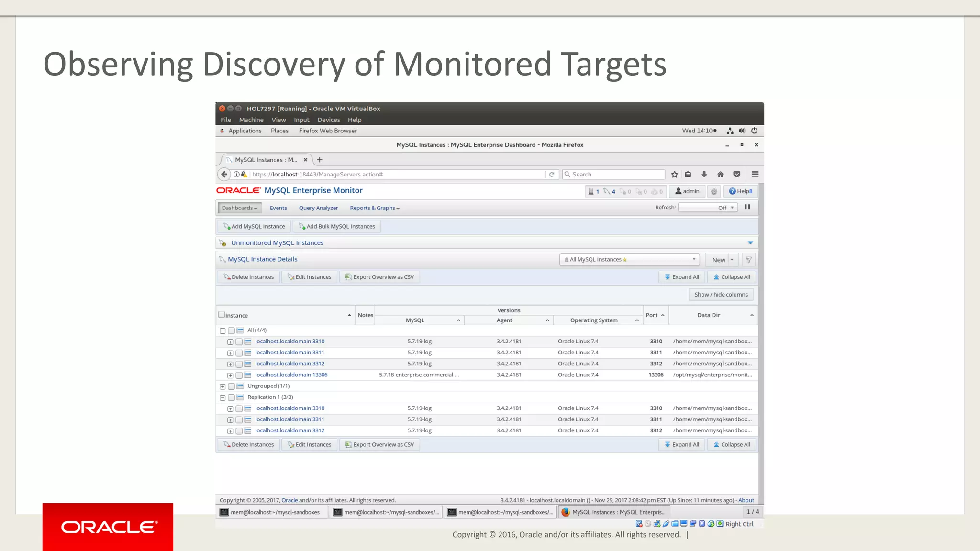The width and height of the screenshot is (980, 551).
Task: Click the About link in footer
Action: pos(746,500)
